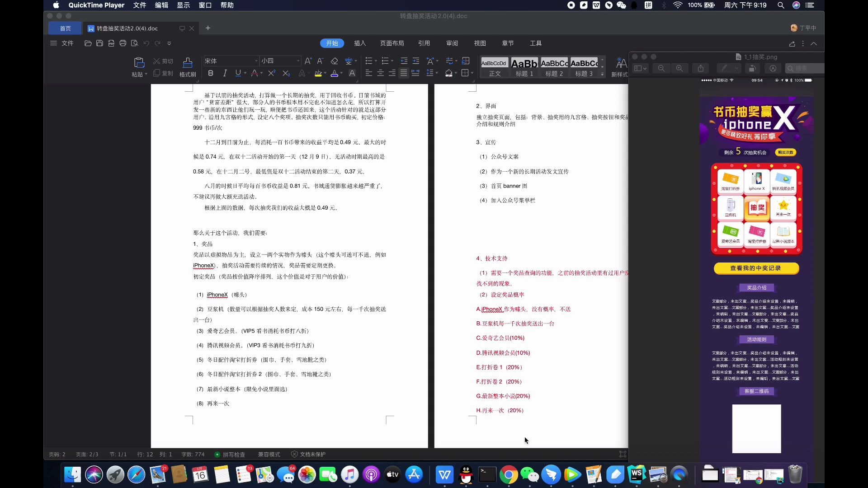The image size is (868, 488).
Task: Show Markup toolbar in Preview window
Action: [773, 68]
